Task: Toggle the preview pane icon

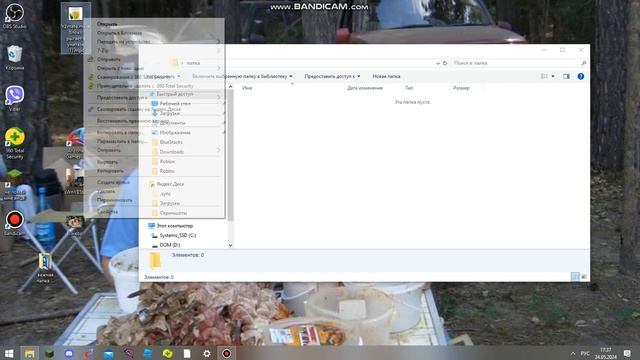Action: coord(566,76)
